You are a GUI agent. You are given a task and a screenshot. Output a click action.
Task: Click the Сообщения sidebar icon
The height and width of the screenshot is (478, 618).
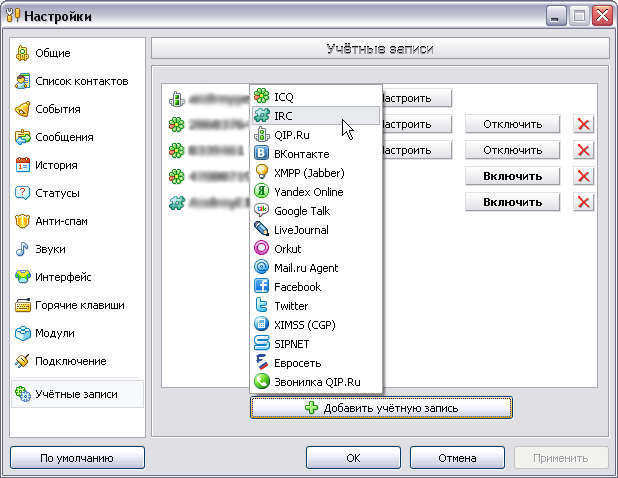click(x=22, y=137)
